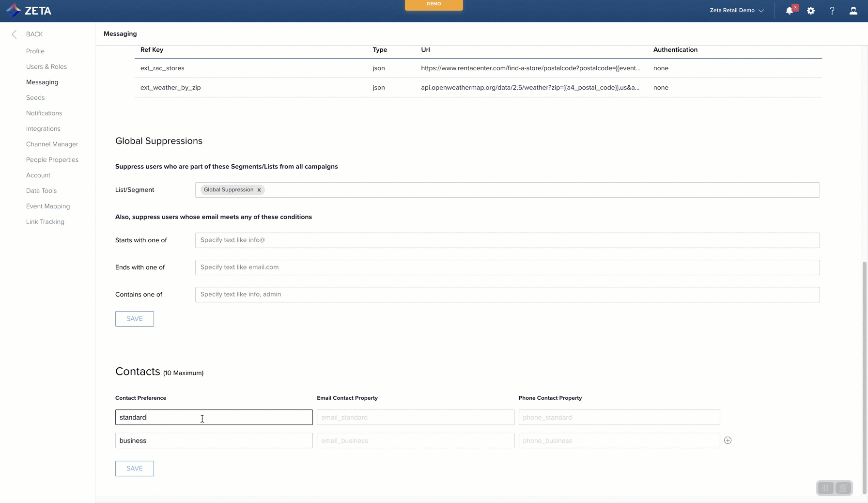Open the List/Segment selection field
This screenshot has width=868, height=503.
[533, 190]
